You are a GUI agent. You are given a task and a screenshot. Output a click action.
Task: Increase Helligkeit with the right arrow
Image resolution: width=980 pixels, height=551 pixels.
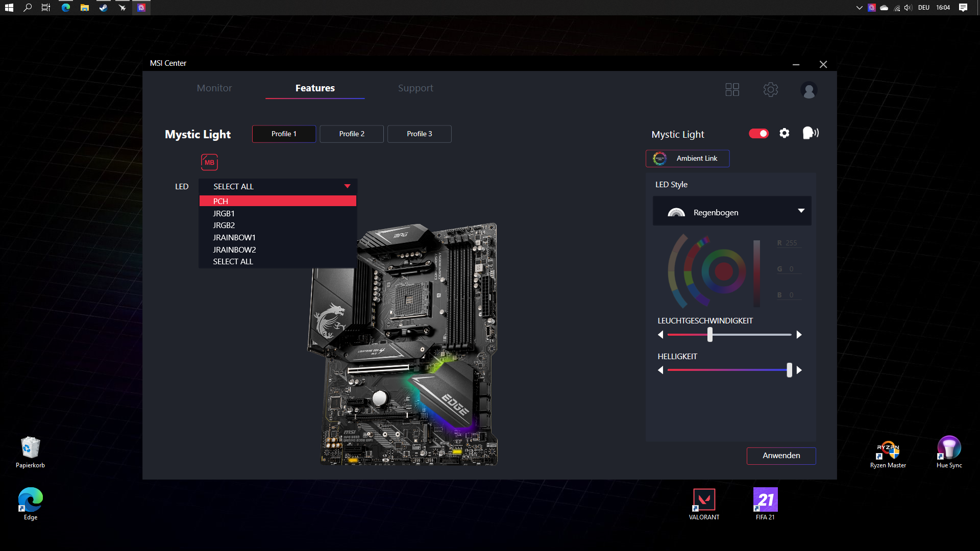pos(799,370)
